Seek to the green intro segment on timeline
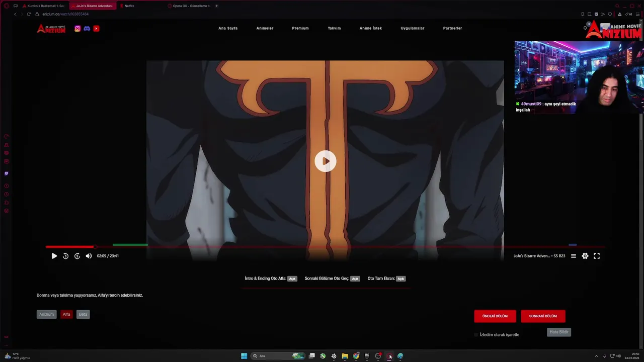 coord(130,245)
